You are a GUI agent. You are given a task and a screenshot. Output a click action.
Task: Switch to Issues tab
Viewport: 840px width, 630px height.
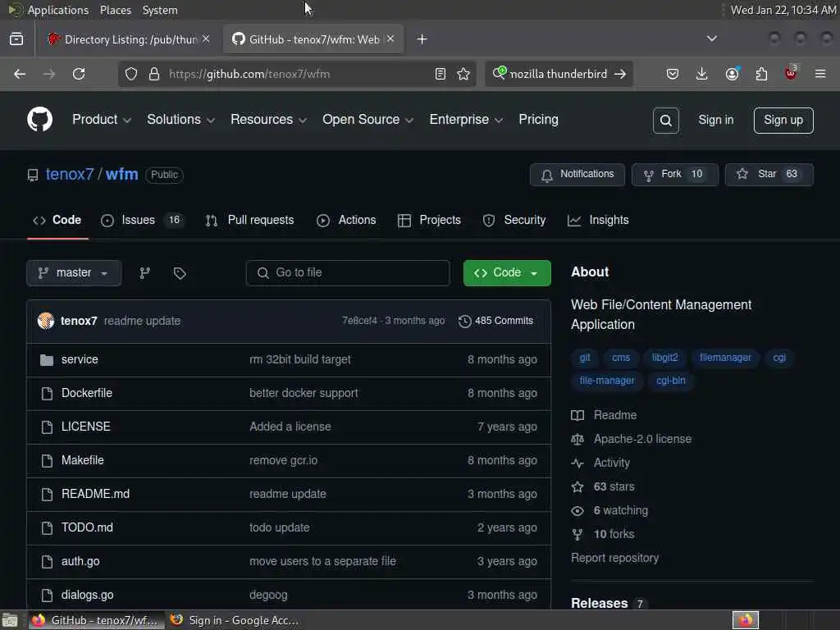143,220
